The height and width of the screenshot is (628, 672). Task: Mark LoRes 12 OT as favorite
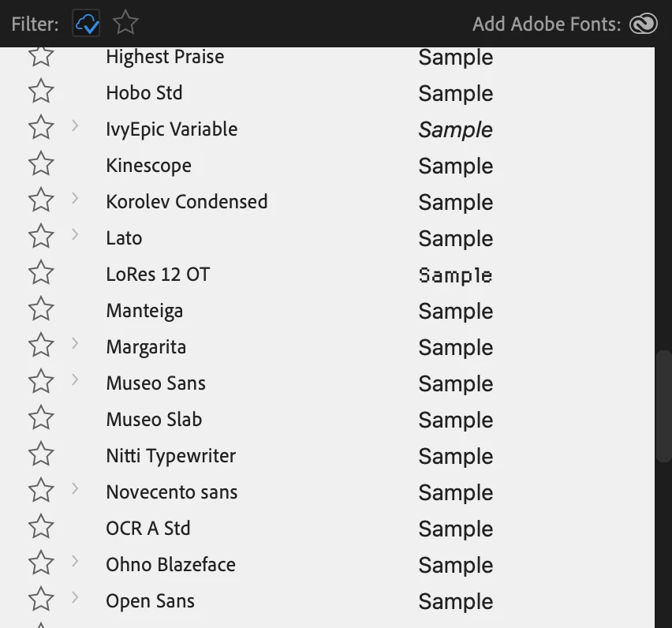(41, 274)
